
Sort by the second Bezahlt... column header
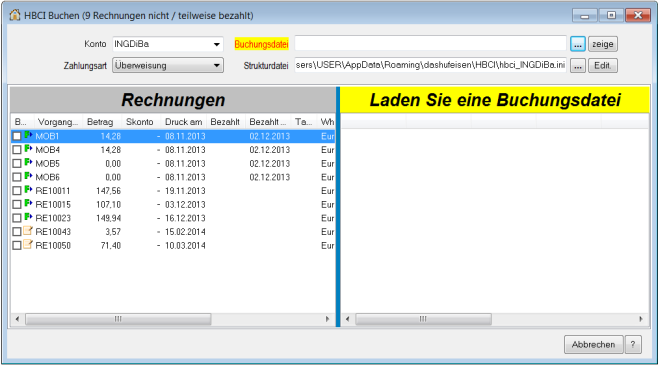coord(268,122)
